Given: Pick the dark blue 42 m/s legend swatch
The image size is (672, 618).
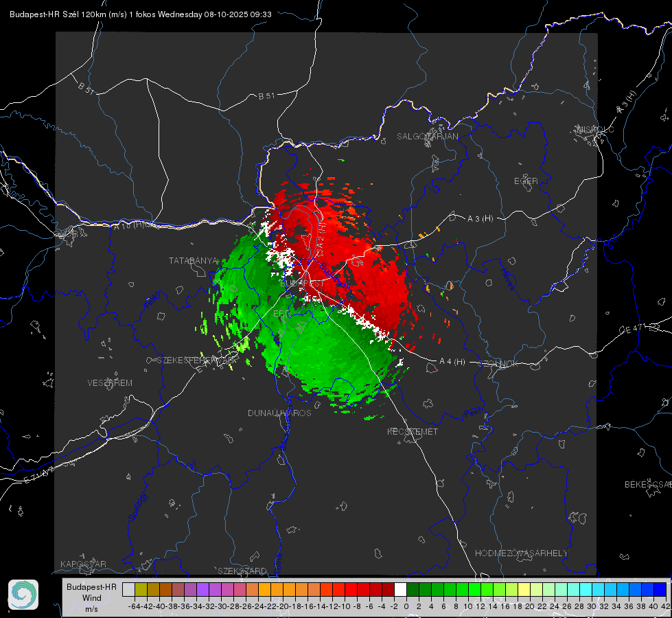Looking at the screenshot, I should pos(660,590).
